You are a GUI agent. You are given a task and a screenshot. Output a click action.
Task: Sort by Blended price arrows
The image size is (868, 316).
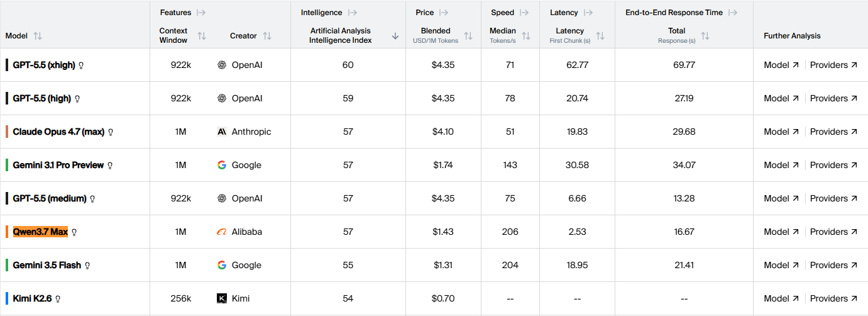(x=468, y=36)
